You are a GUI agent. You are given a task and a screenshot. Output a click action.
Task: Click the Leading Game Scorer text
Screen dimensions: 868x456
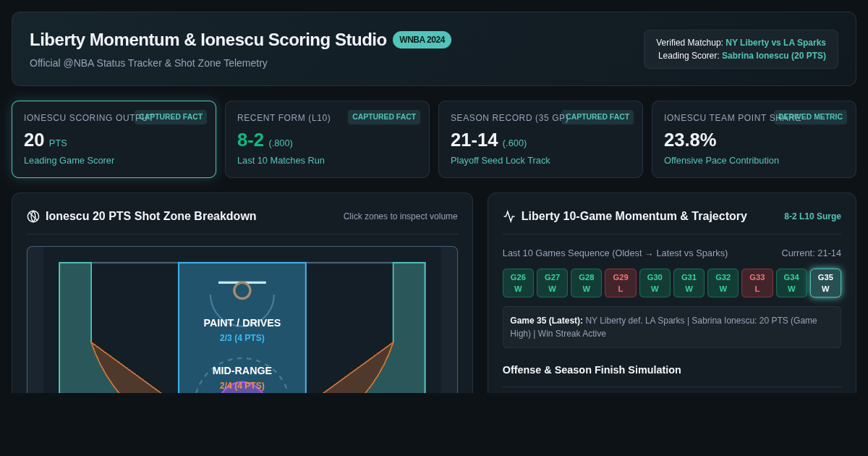point(69,161)
